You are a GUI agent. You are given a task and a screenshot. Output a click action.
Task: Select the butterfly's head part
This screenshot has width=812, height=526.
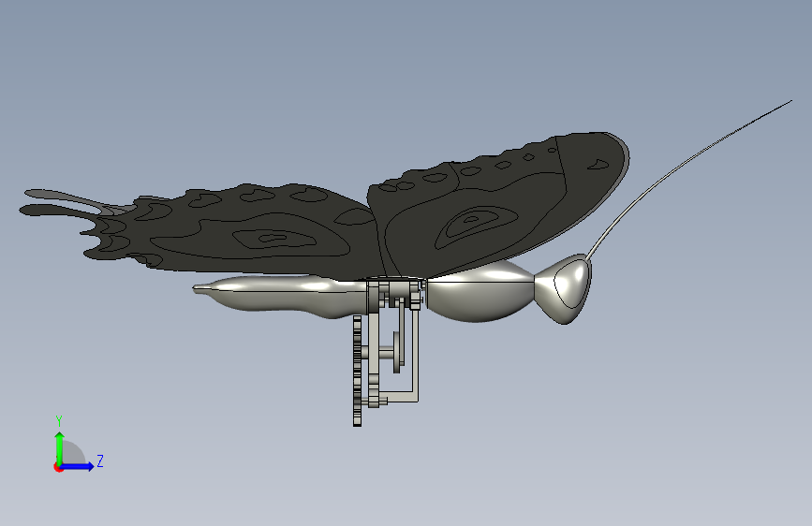[x=563, y=288]
